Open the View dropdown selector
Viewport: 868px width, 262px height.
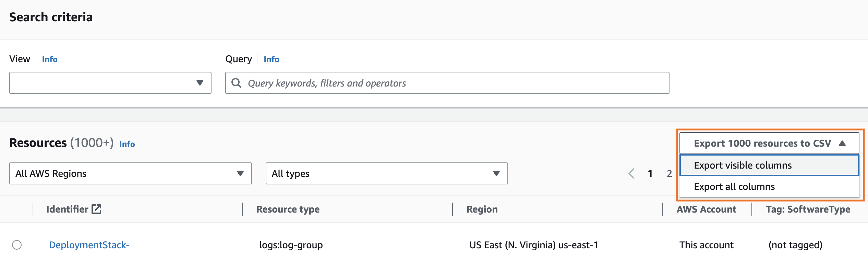110,83
